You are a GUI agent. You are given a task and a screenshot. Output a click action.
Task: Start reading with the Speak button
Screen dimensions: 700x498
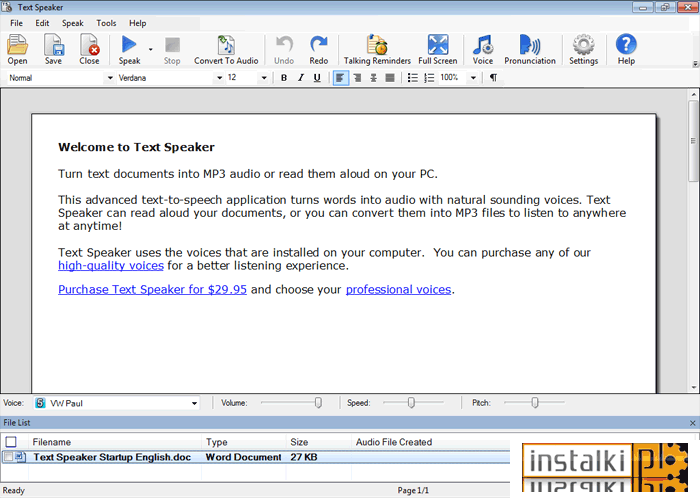point(129,49)
